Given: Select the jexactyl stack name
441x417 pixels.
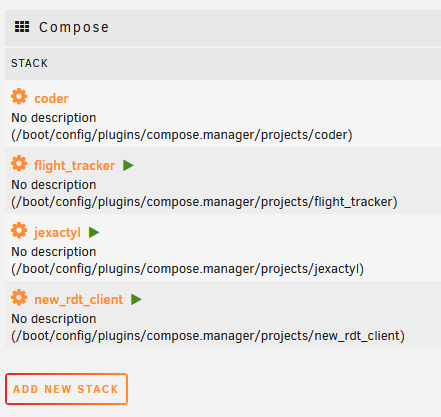Looking at the screenshot, I should [57, 233].
